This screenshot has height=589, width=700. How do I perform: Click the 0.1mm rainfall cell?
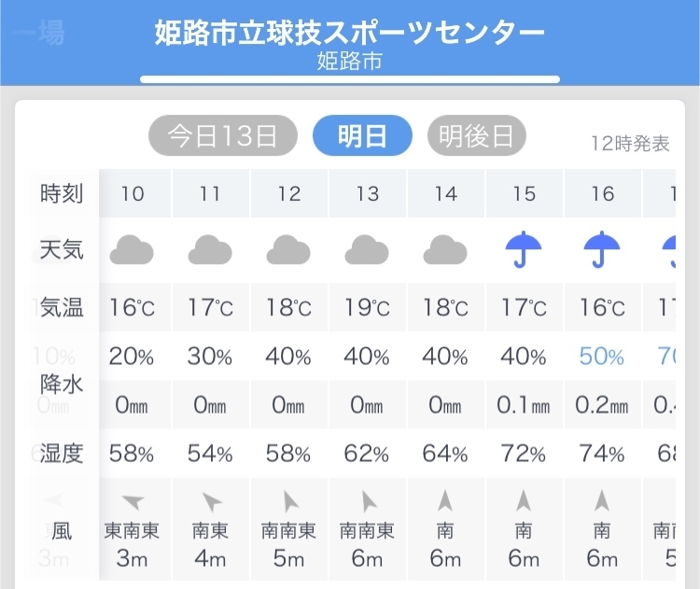point(524,405)
